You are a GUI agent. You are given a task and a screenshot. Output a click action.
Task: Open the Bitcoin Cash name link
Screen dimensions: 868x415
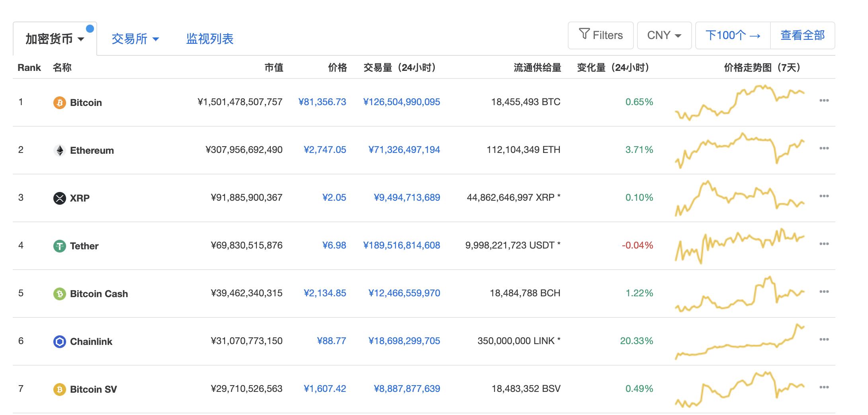[x=99, y=294]
